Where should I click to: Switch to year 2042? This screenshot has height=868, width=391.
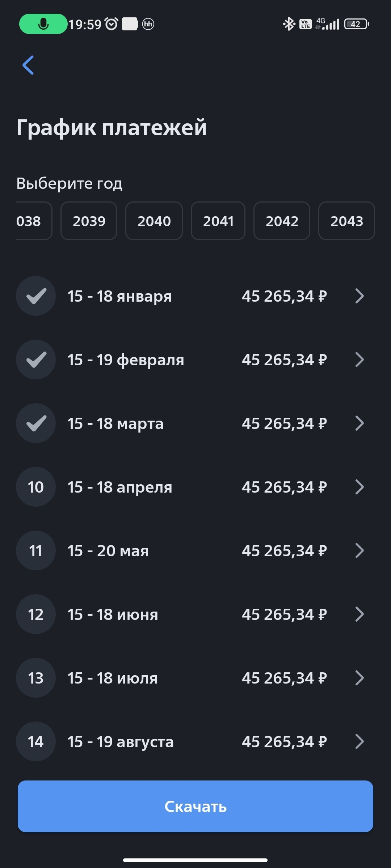tap(282, 221)
